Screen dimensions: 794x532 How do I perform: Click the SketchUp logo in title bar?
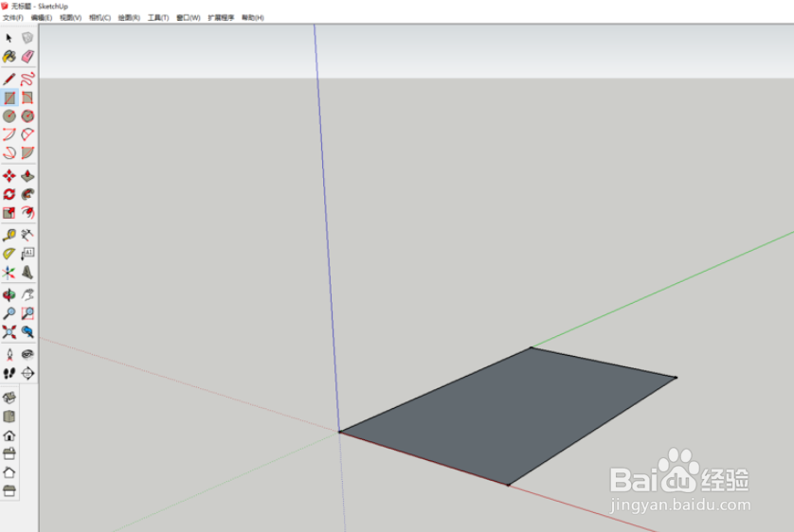5,6
